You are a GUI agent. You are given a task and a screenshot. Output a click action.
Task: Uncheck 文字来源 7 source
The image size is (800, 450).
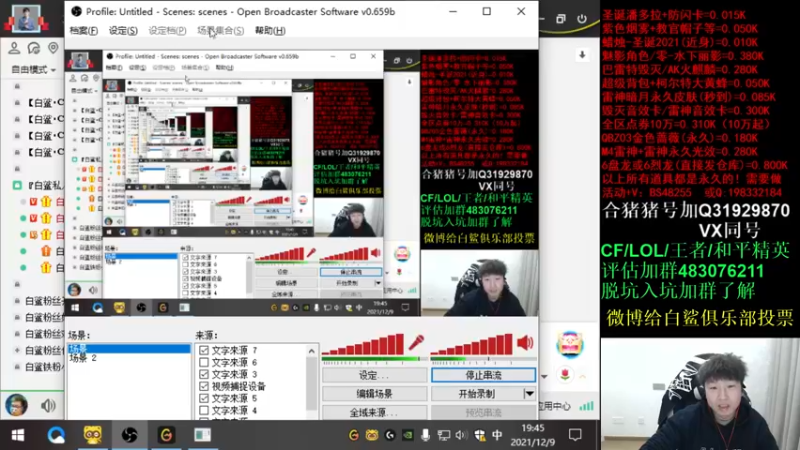pos(204,350)
